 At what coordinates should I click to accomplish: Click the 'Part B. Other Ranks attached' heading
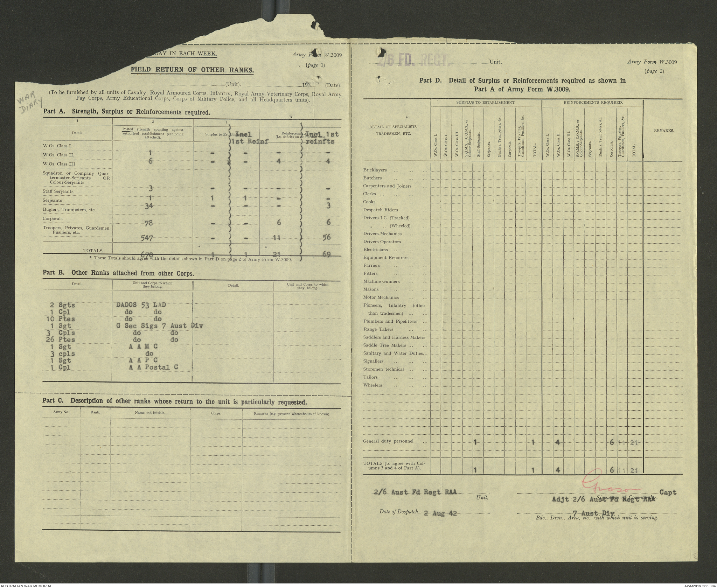(x=118, y=273)
